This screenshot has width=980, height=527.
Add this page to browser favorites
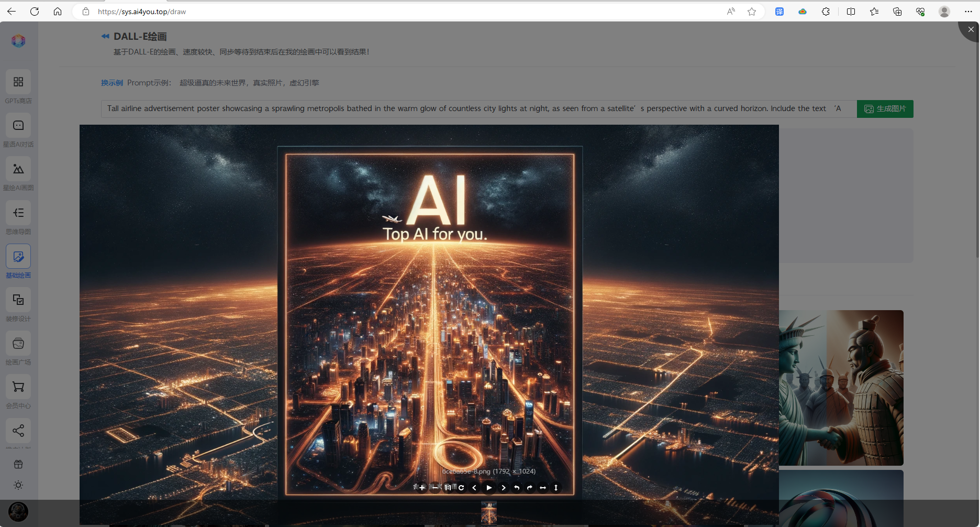point(752,12)
